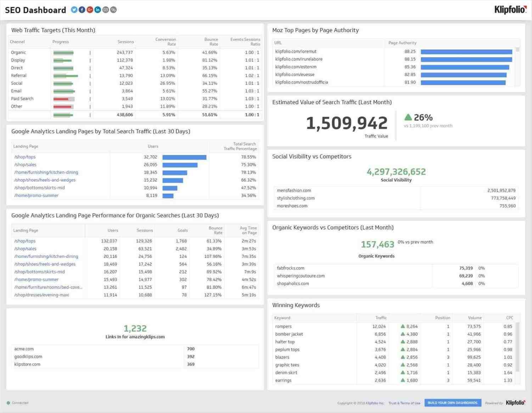The image size is (532, 413).
Task: Click the trend arrow in peplum tops row
Action: pyautogui.click(x=403, y=349)
